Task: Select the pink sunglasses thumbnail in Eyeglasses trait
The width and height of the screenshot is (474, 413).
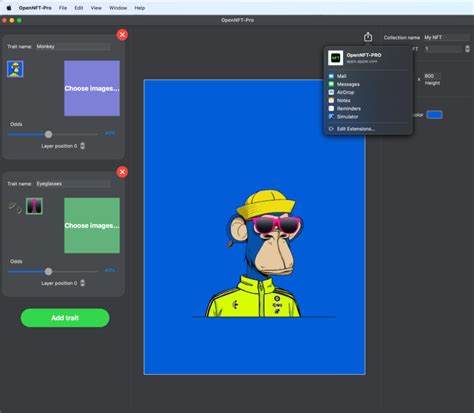Action: pos(34,206)
